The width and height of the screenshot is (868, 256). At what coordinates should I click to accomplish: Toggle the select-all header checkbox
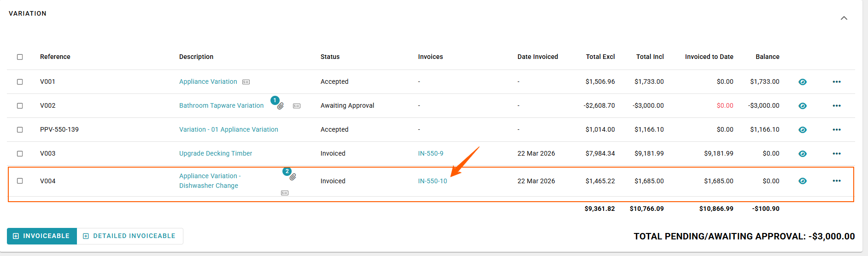pyautogui.click(x=20, y=57)
